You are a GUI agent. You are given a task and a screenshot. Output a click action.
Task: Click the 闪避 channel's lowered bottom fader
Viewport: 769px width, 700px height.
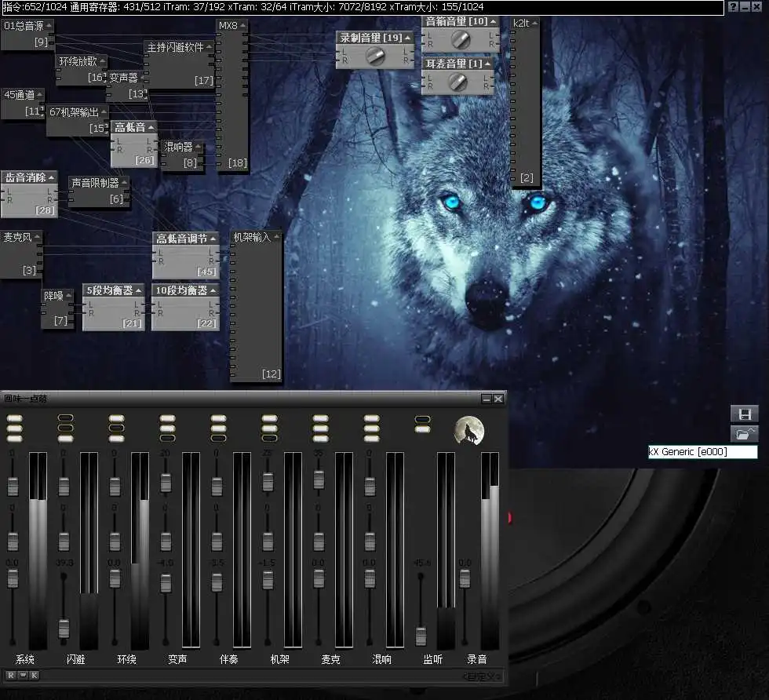(x=64, y=629)
